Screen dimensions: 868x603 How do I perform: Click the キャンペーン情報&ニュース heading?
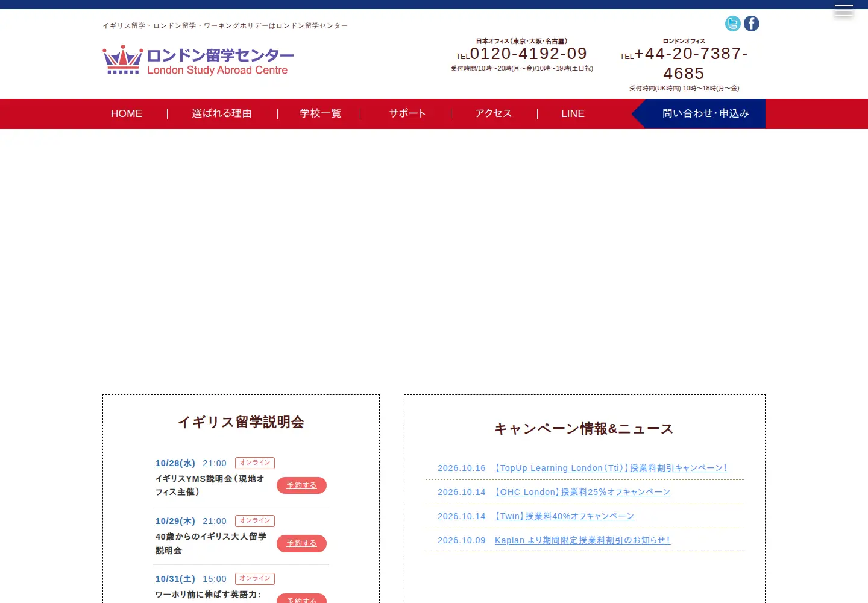[x=584, y=429]
